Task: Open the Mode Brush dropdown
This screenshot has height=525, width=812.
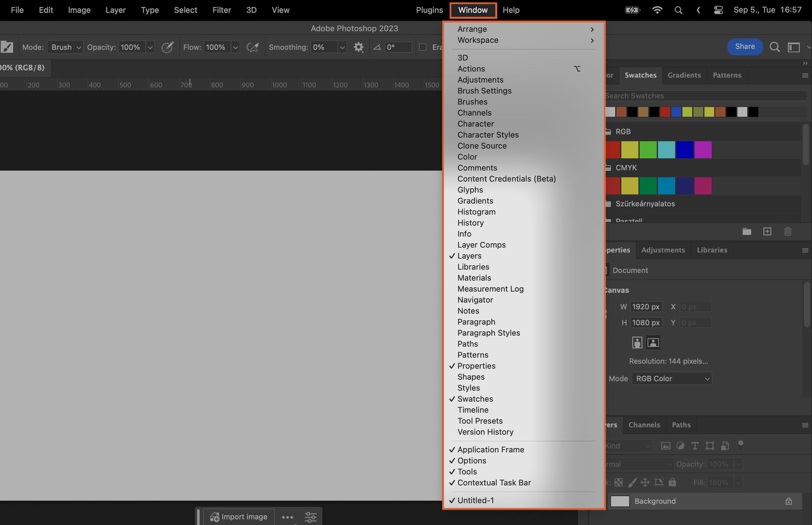Action: pyautogui.click(x=65, y=47)
